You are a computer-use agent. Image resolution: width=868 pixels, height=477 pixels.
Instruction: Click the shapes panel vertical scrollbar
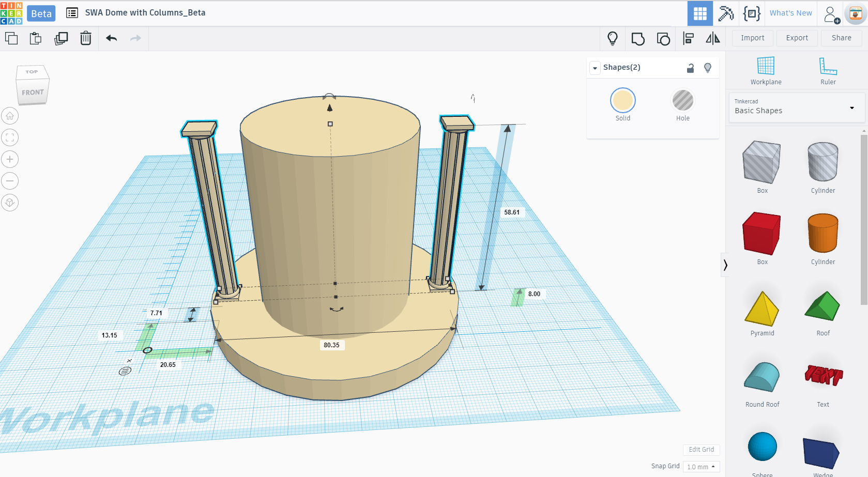[x=864, y=220]
